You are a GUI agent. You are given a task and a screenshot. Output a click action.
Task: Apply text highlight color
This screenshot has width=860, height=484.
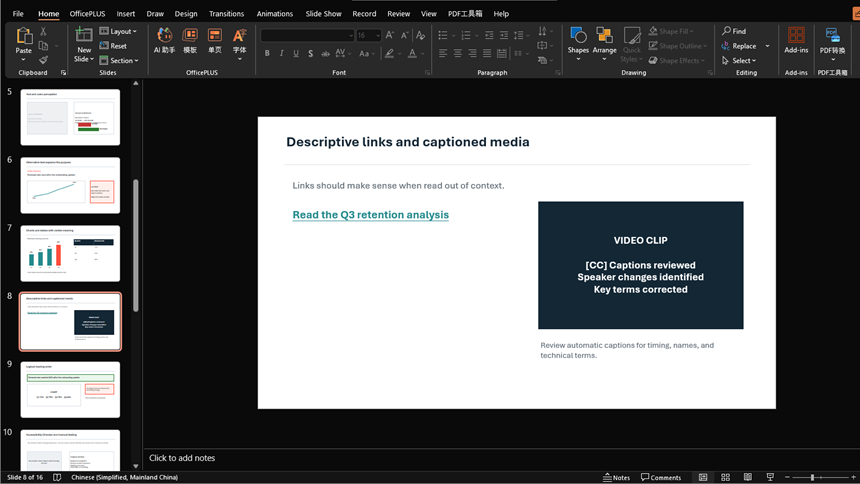click(389, 53)
